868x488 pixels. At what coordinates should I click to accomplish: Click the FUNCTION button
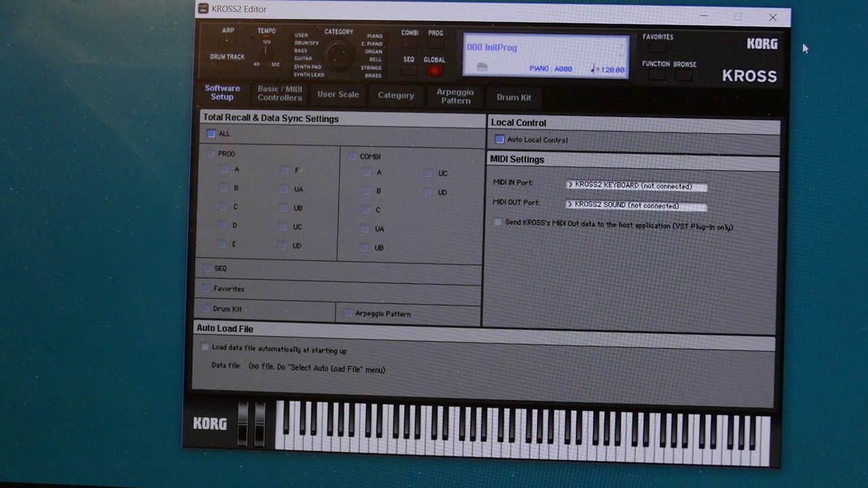point(656,75)
